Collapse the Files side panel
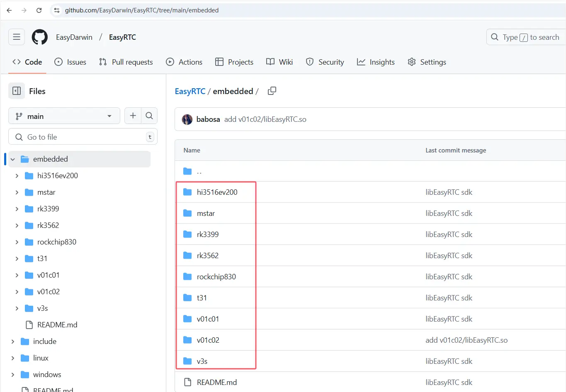The height and width of the screenshot is (392, 566). coord(17,91)
